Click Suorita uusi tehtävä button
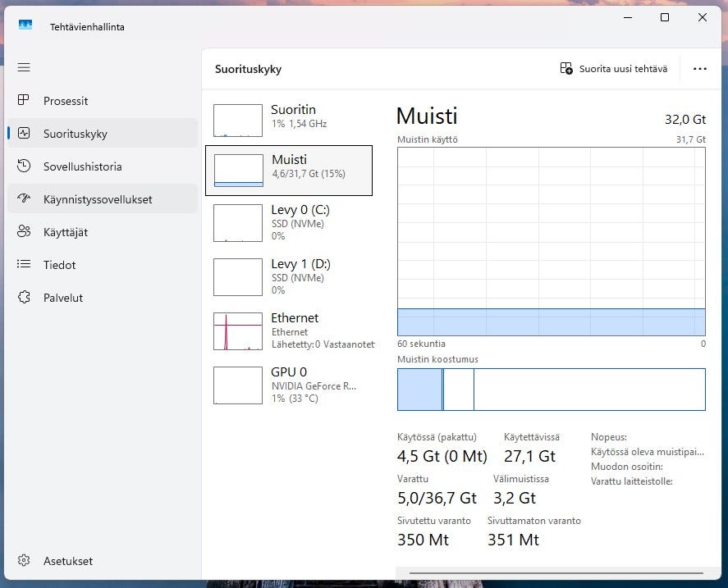 (x=613, y=69)
